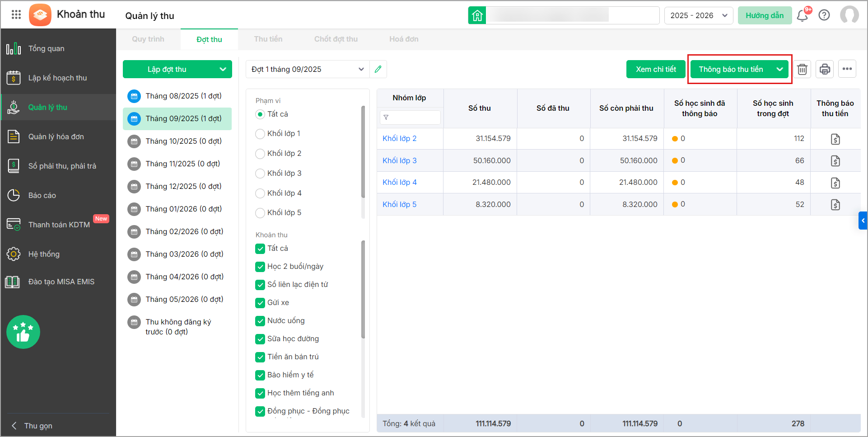Open the notification bell
Image resolution: width=868 pixels, height=437 pixels.
802,15
